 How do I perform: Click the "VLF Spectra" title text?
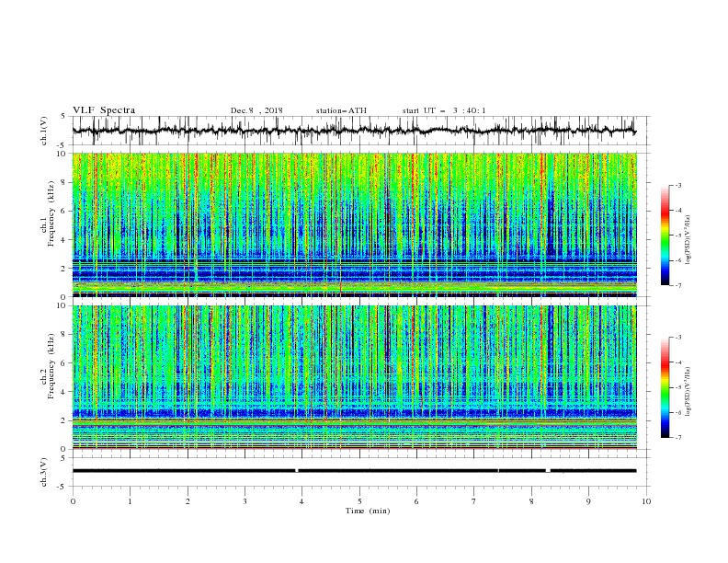(104, 110)
